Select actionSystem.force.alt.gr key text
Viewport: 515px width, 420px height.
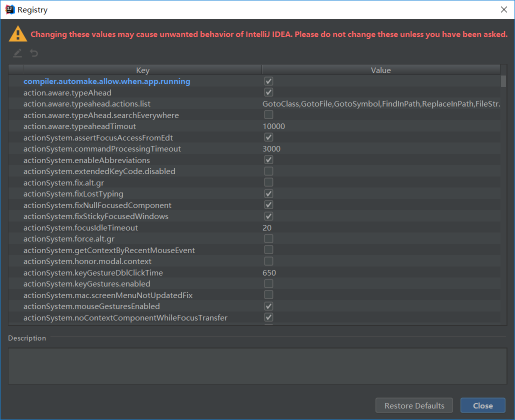[69, 239]
